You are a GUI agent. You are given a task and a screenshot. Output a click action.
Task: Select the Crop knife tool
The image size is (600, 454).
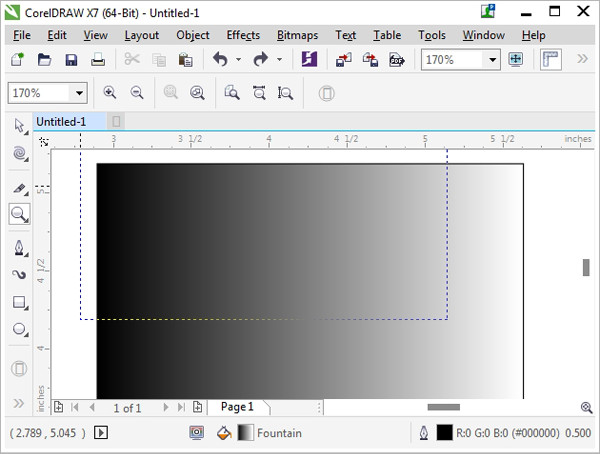tap(19, 188)
